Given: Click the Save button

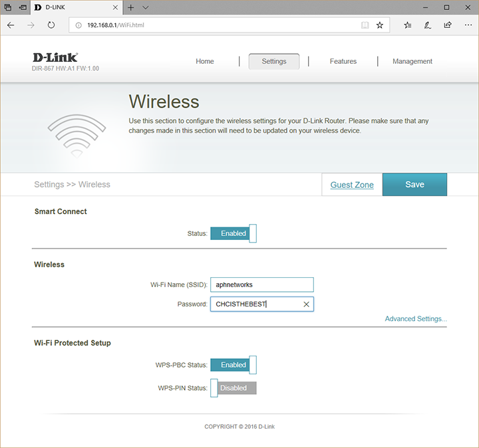Looking at the screenshot, I should [x=414, y=185].
